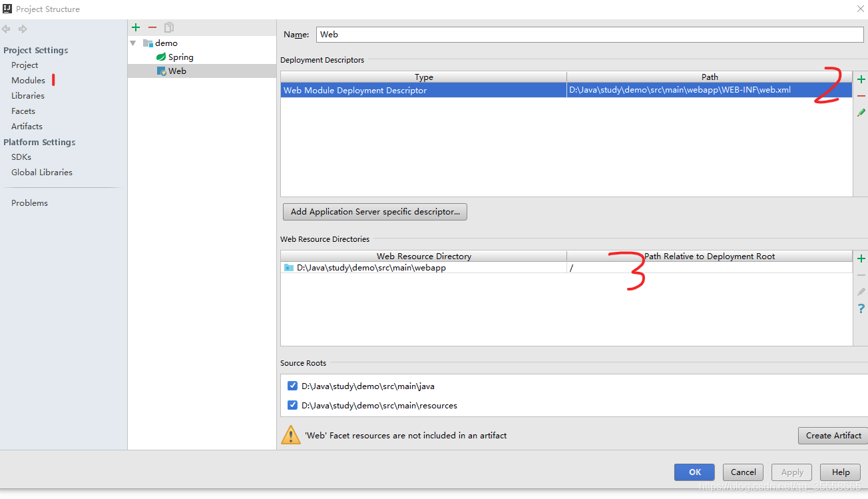
Task: Open Libraries under Project Settings
Action: pos(27,95)
